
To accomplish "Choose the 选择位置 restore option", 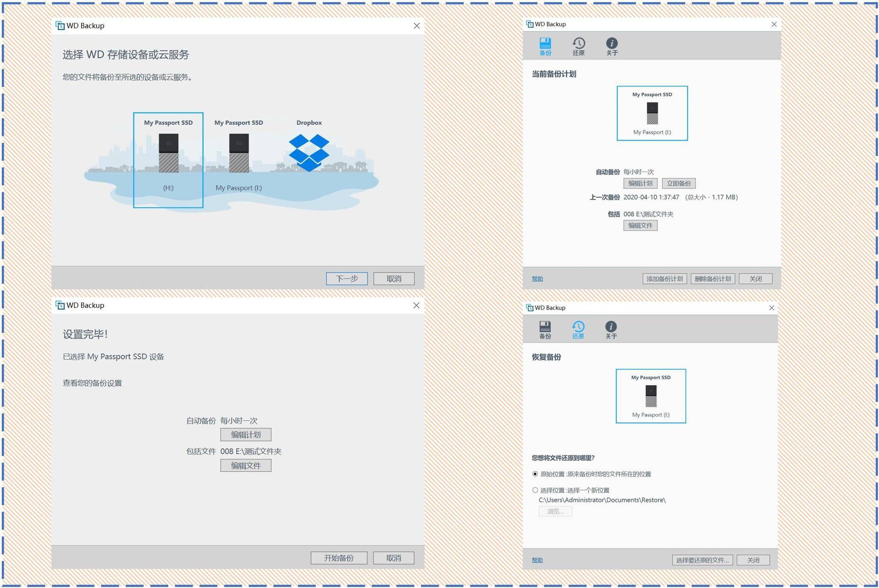I will click(535, 490).
